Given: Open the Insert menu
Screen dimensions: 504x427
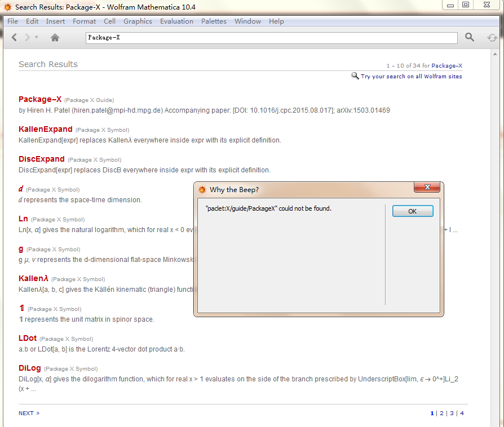Looking at the screenshot, I should tap(55, 21).
